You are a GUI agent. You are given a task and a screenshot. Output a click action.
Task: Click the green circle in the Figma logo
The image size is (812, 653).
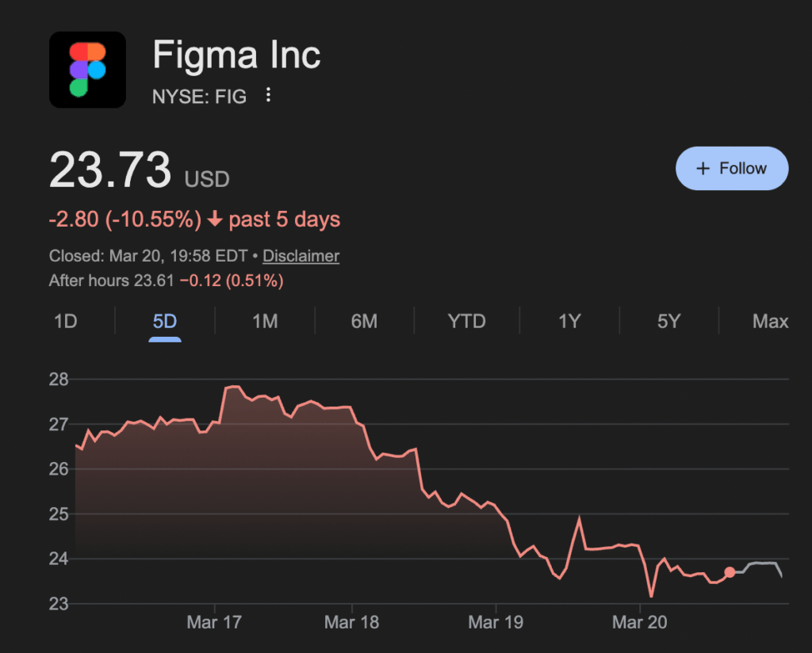click(x=79, y=87)
